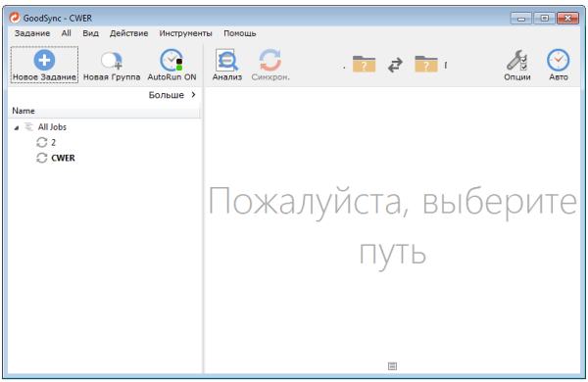Select the All Jobs tree label

[x=52, y=127]
